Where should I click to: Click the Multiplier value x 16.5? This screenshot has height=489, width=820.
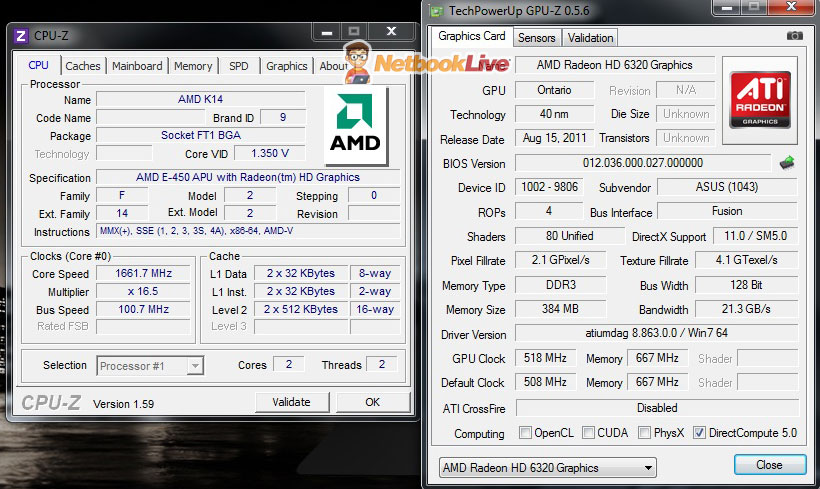tap(143, 291)
